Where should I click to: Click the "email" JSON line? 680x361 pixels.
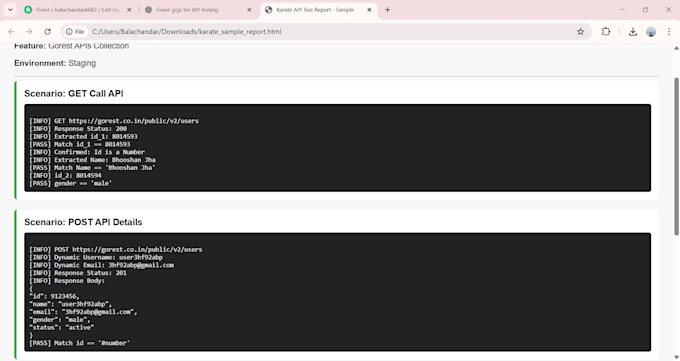(83, 312)
